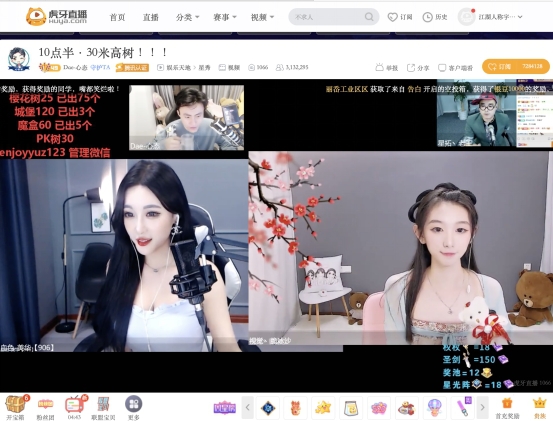Expand the 分类 dropdown menu
Screen dimensions: 553x421
pyautogui.click(x=188, y=17)
